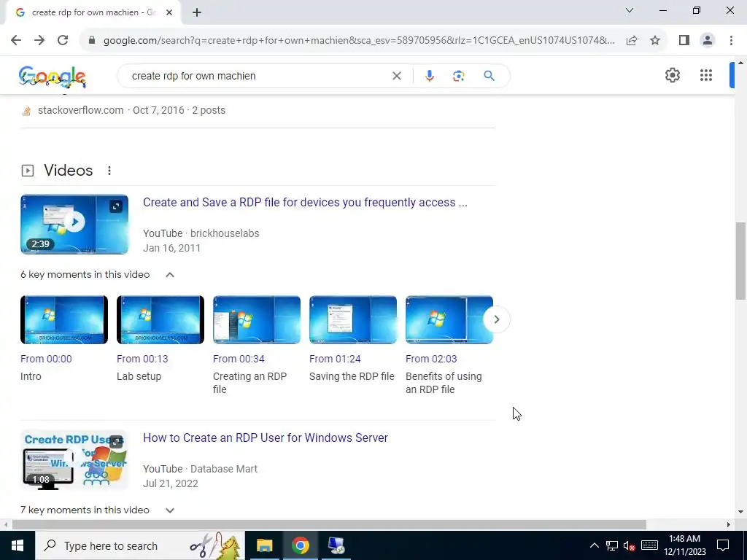747x560 pixels.
Task: Click the Videos section heading
Action: tap(68, 171)
